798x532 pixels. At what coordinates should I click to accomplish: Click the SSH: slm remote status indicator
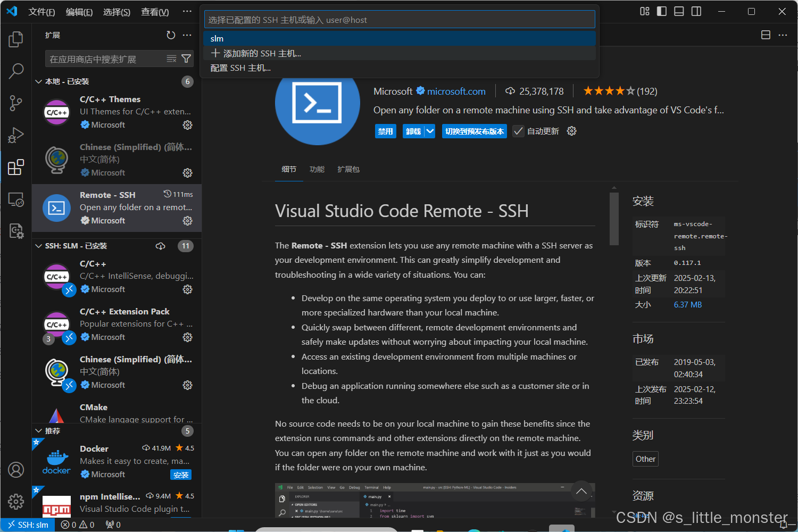(x=28, y=525)
